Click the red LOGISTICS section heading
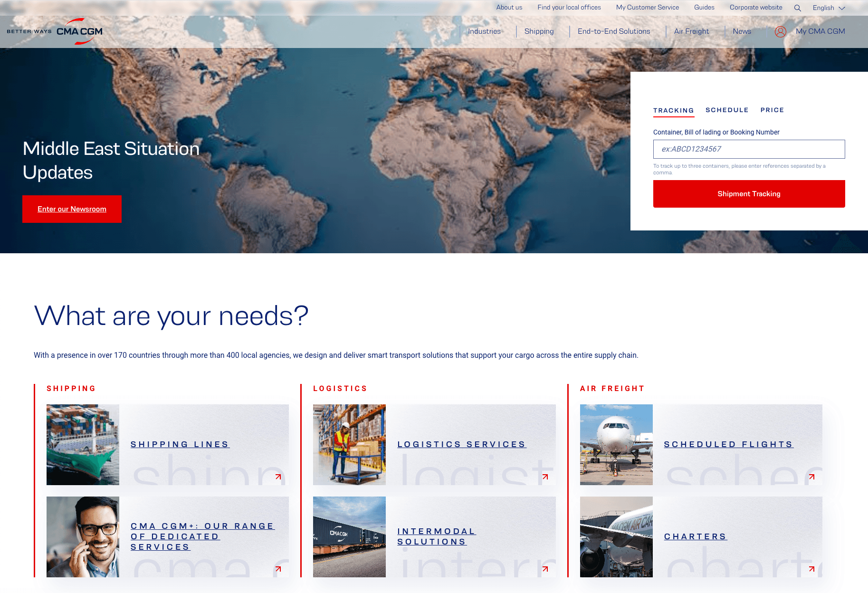Viewport: 868px width, 593px height. 340,389
